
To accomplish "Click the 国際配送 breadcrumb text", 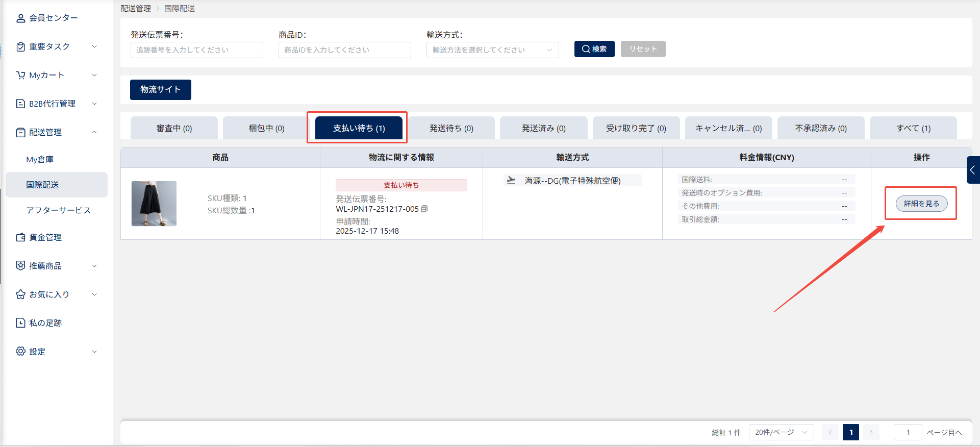I will click(x=180, y=9).
